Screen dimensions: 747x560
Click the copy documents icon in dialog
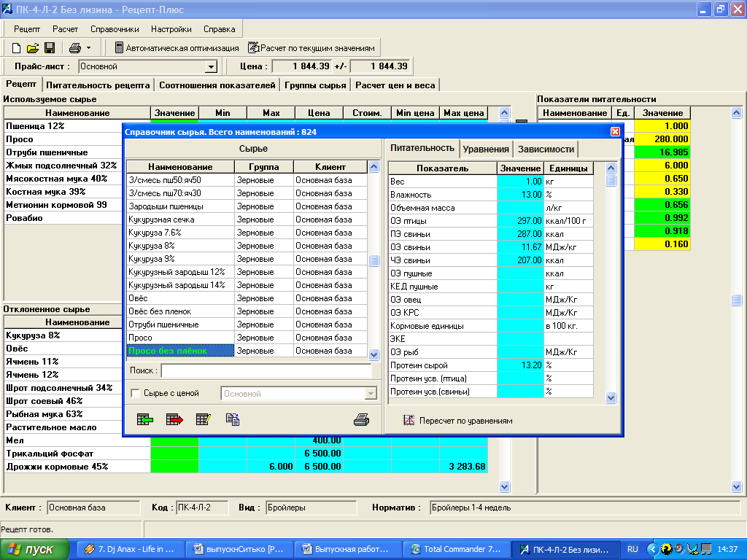[233, 419]
